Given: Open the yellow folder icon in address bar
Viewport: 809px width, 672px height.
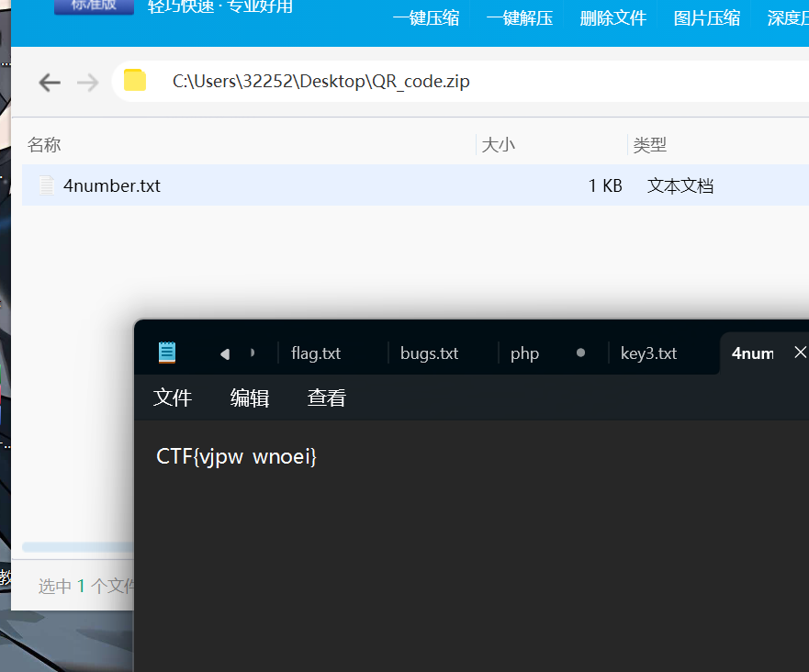Looking at the screenshot, I should (134, 81).
